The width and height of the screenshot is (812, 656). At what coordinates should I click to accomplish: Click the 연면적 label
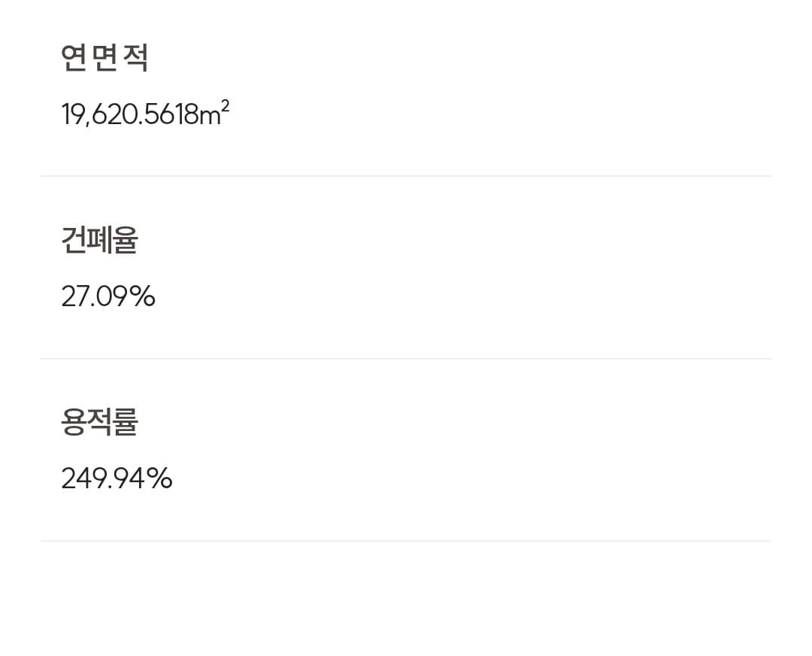pos(105,58)
